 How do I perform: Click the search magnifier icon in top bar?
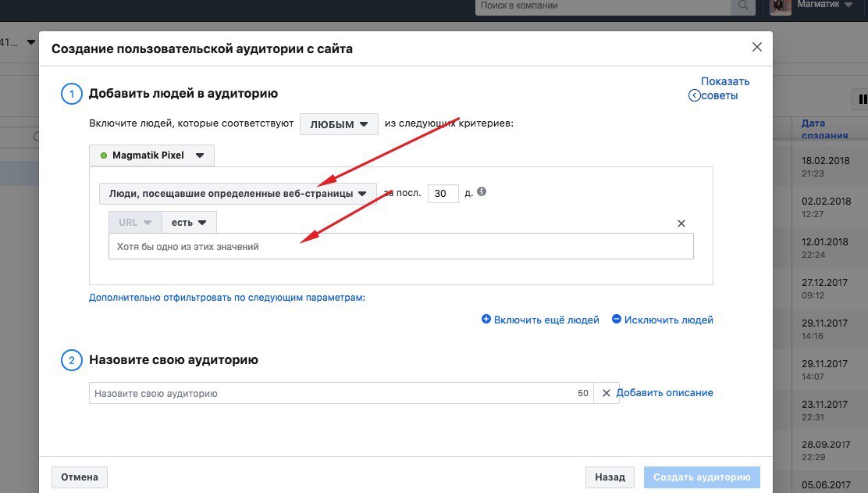point(743,5)
